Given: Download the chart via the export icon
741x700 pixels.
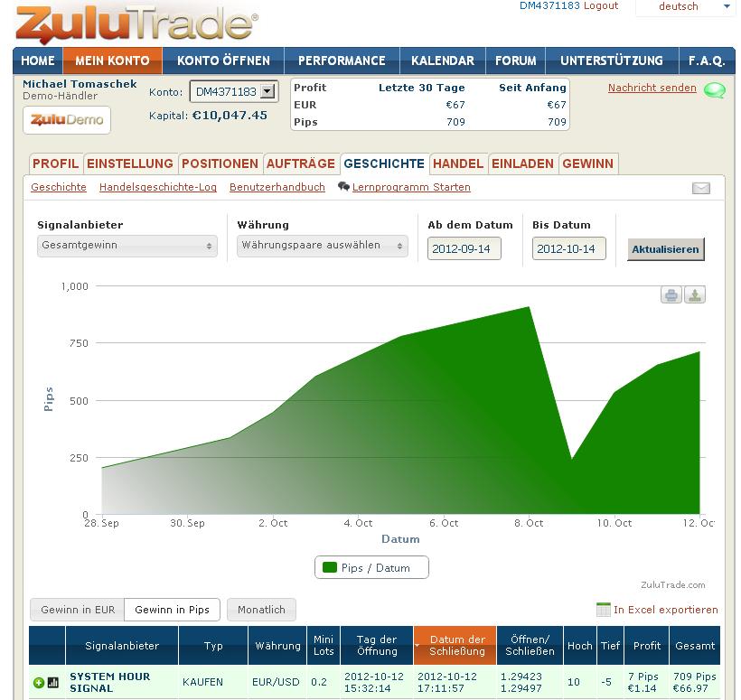Looking at the screenshot, I should point(694,294).
